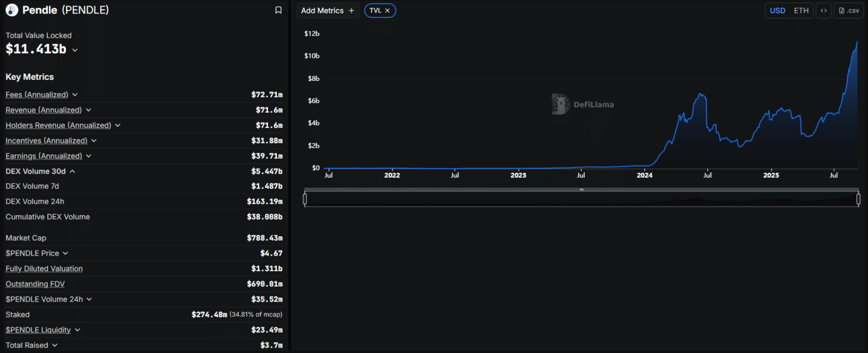
Task: Open Fully Diluted Valuation info
Action: (x=44, y=269)
